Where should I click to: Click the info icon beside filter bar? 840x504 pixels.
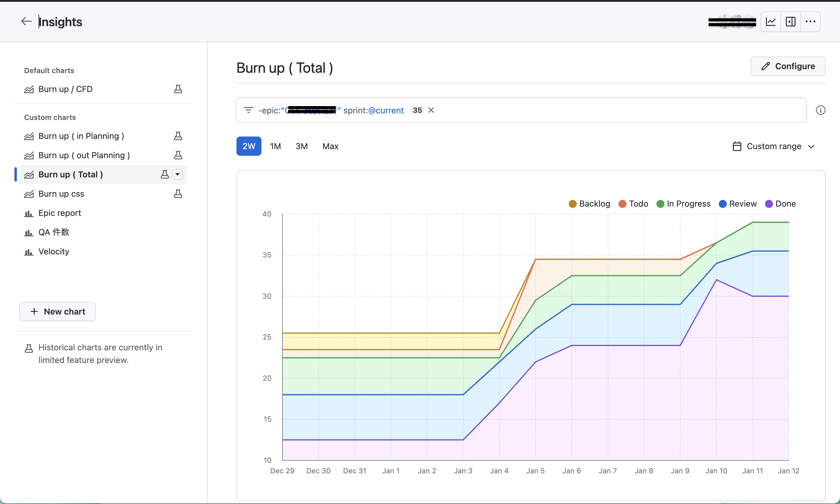820,110
